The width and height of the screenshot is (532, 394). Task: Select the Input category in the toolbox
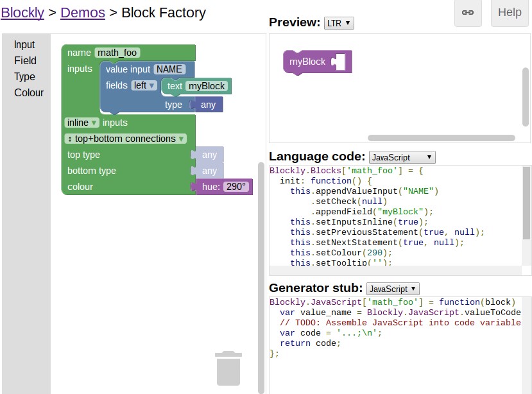point(24,45)
